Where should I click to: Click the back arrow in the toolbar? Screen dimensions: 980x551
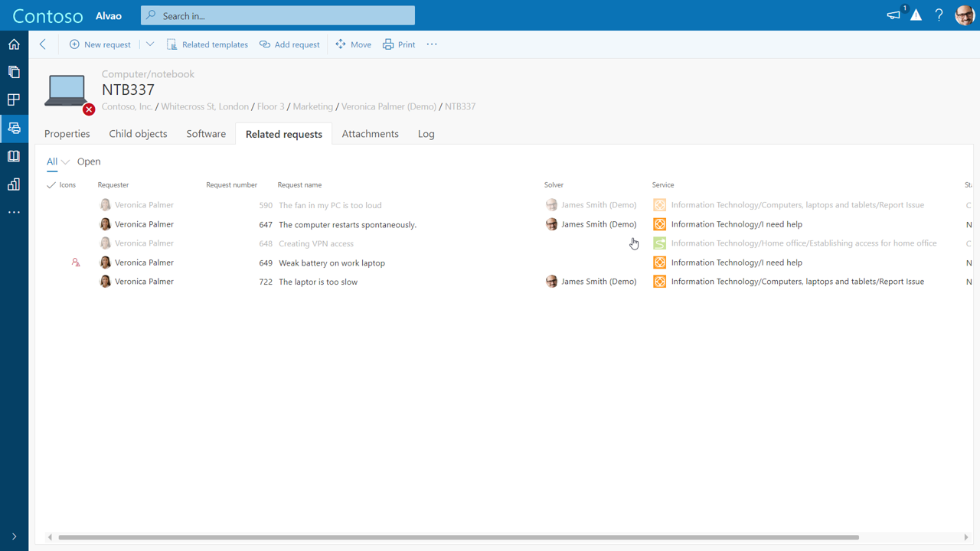tap(43, 44)
